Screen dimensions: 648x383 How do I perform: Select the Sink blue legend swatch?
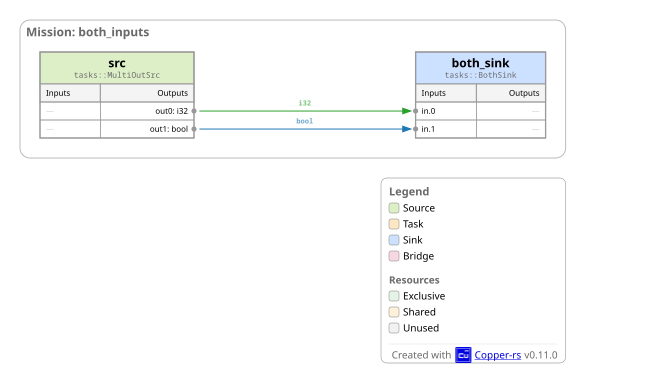394,240
